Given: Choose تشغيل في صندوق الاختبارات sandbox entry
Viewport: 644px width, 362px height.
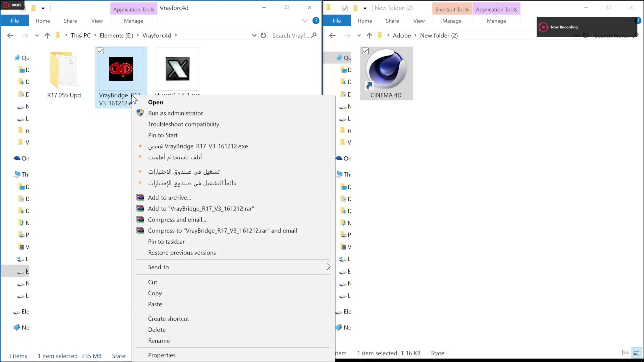Looking at the screenshot, I should [x=184, y=172].
